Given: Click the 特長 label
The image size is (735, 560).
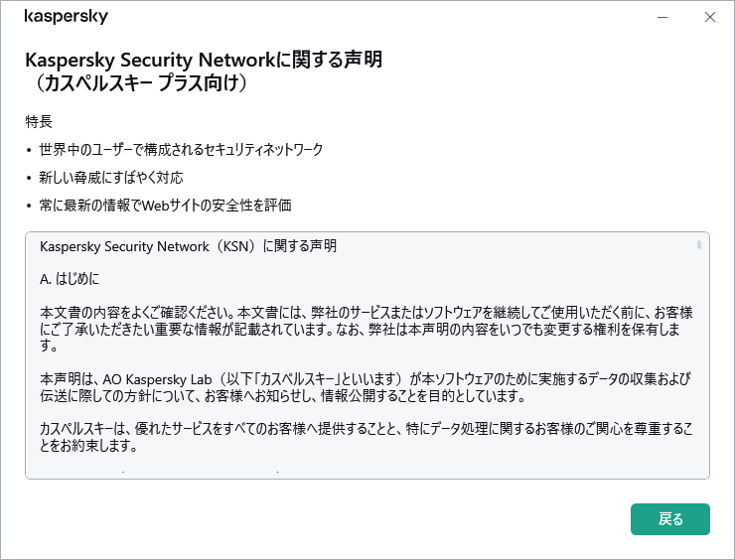Looking at the screenshot, I should (x=39, y=121).
